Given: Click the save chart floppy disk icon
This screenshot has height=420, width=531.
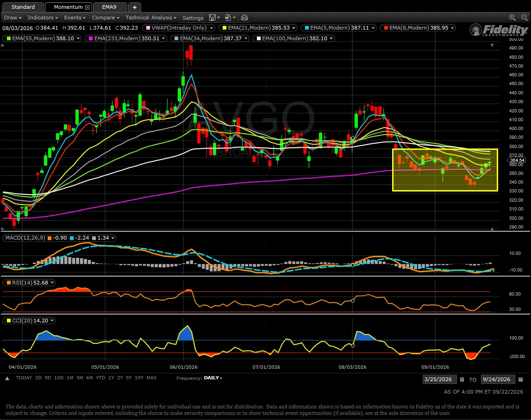Looking at the screenshot, I should (x=212, y=18).
